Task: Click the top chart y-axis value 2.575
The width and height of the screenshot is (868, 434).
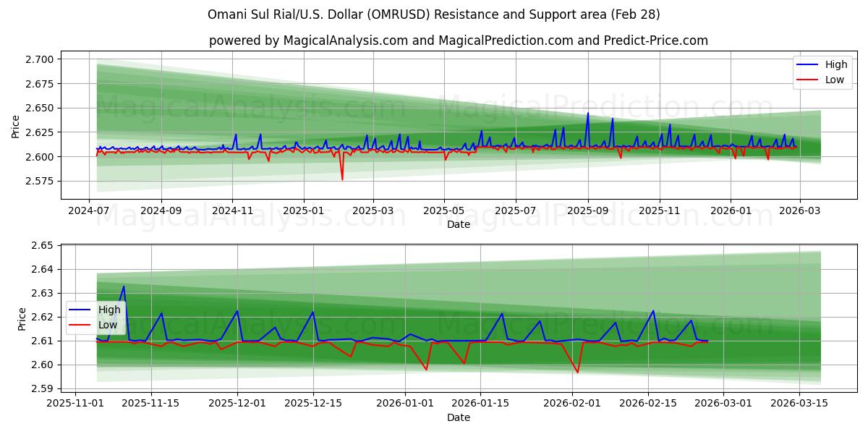Action: pos(41,181)
